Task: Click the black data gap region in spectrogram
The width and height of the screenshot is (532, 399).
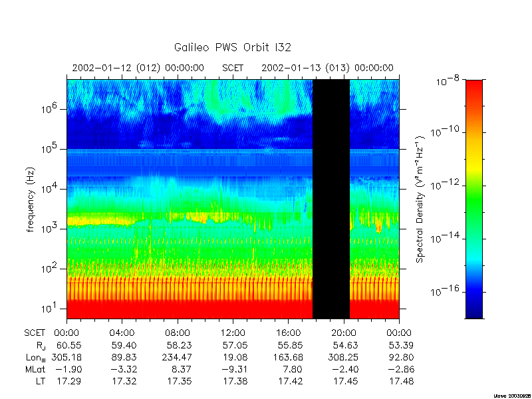Action: (331, 199)
